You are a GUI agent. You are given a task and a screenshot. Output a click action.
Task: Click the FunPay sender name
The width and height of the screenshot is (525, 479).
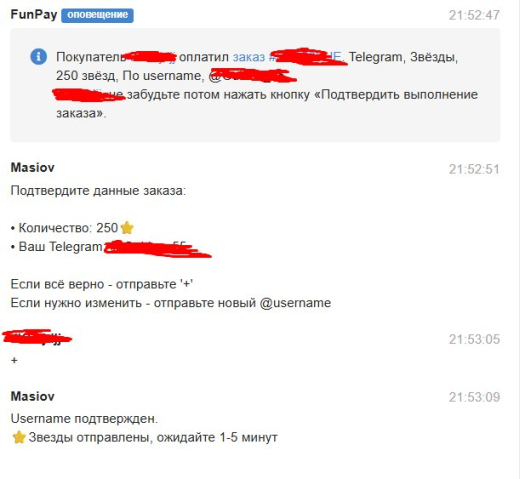point(34,15)
